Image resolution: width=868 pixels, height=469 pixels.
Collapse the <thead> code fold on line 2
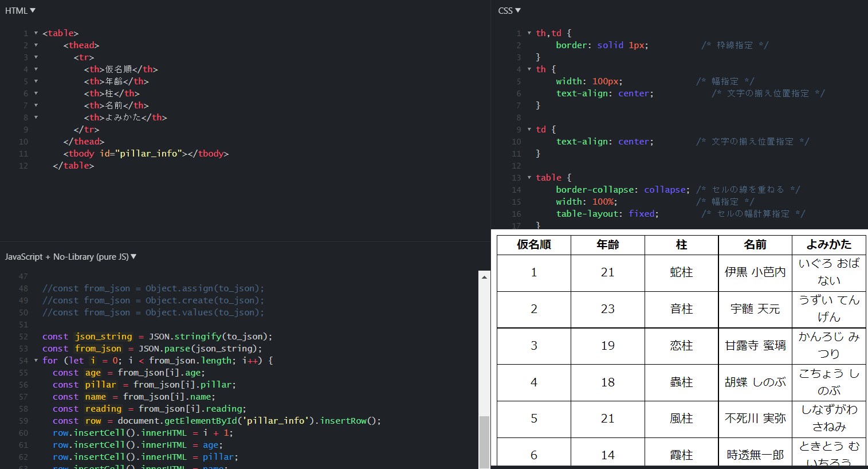point(36,45)
